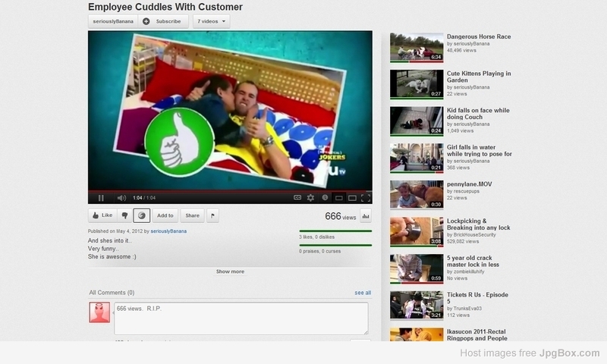Enter fullscreen mode

tap(365, 198)
